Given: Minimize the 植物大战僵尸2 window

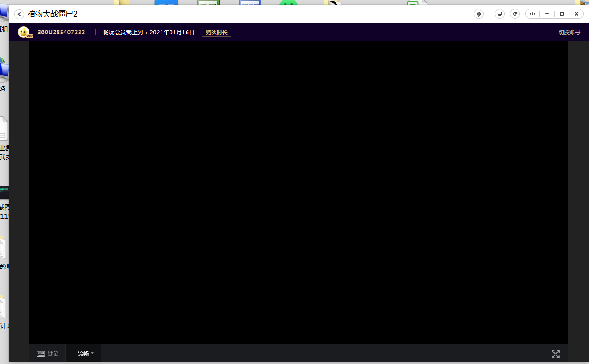Looking at the screenshot, I should click(547, 14).
